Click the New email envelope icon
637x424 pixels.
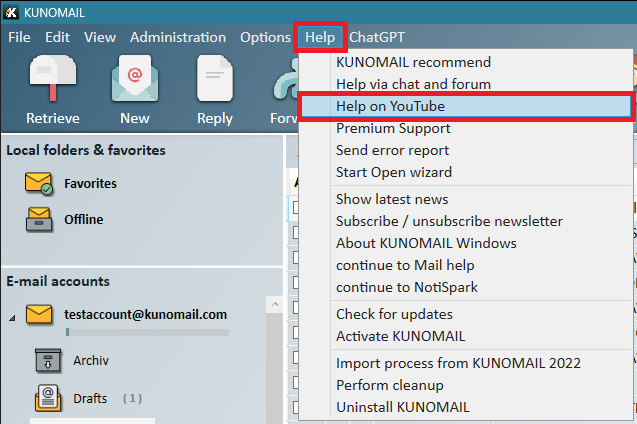coord(135,78)
